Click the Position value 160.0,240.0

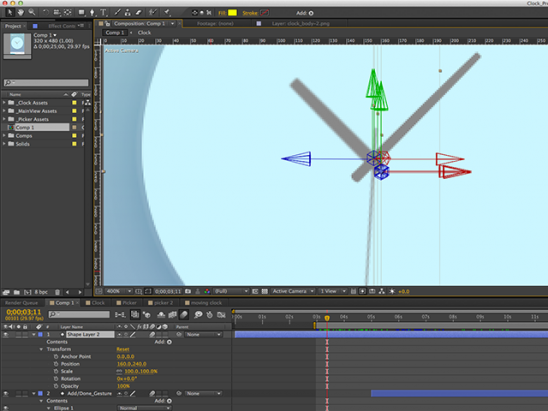click(x=131, y=364)
